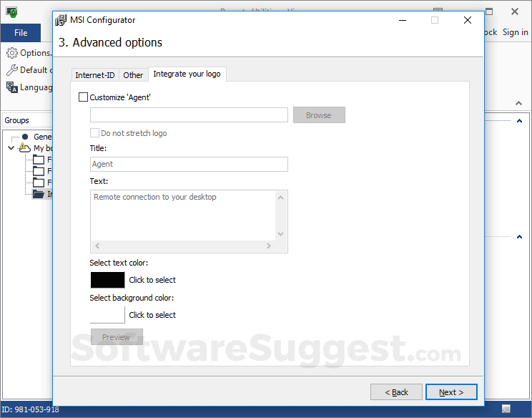Image resolution: width=532 pixels, height=418 pixels.
Task: Switch to the Internet-ID tab
Action: [x=94, y=75]
